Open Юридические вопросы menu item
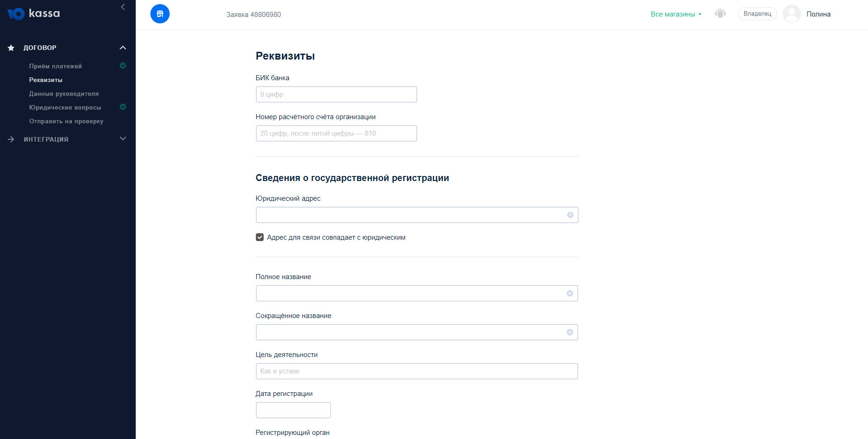 pos(65,107)
